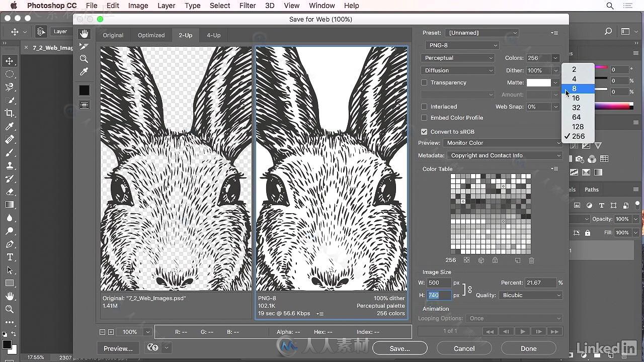Select the Hand tool in Save for Web

click(84, 33)
